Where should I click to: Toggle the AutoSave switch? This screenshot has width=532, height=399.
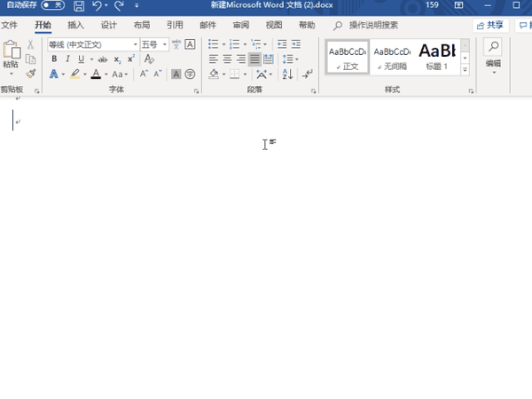tap(53, 5)
